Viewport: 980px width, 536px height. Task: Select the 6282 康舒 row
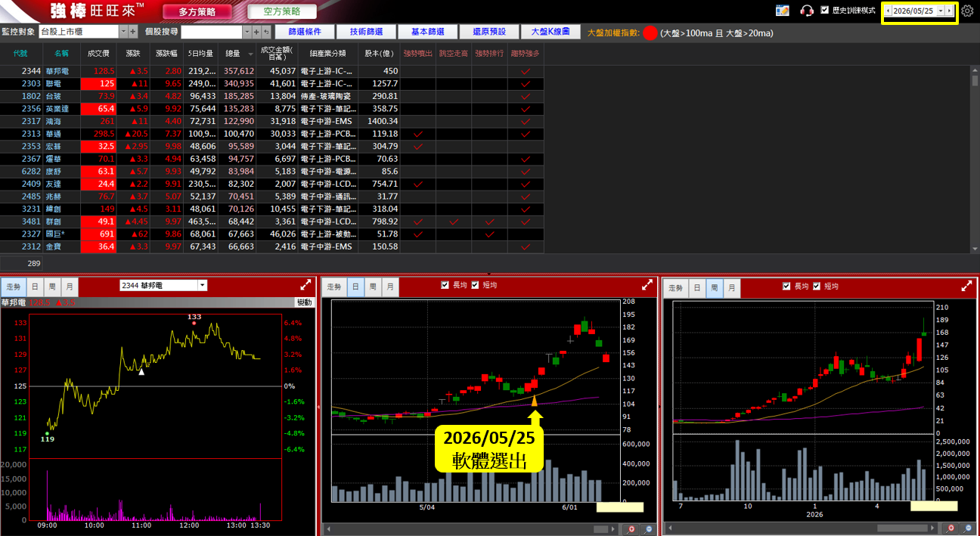point(272,172)
